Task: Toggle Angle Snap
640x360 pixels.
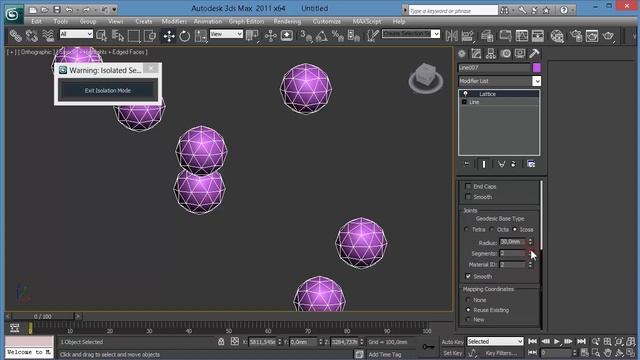Action: pyautogui.click(x=322, y=36)
